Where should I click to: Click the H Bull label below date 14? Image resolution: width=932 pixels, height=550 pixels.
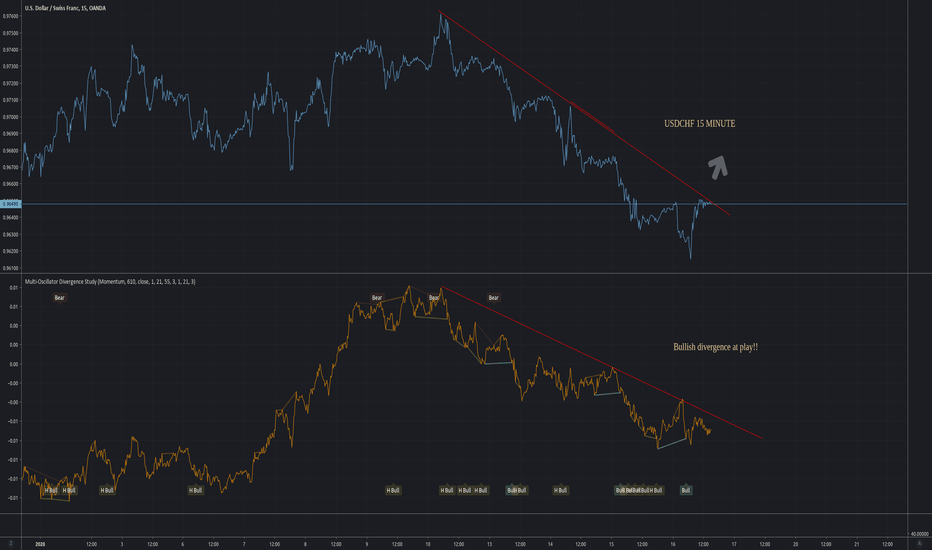560,490
